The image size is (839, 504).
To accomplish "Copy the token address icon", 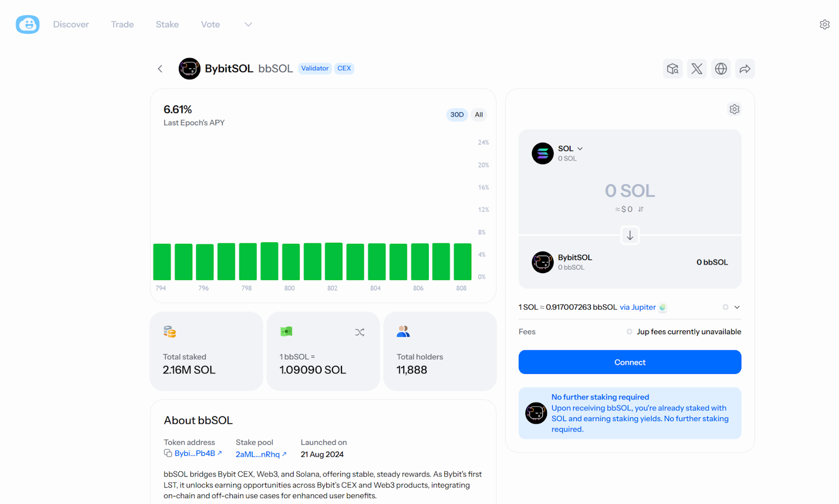I will click(x=168, y=453).
